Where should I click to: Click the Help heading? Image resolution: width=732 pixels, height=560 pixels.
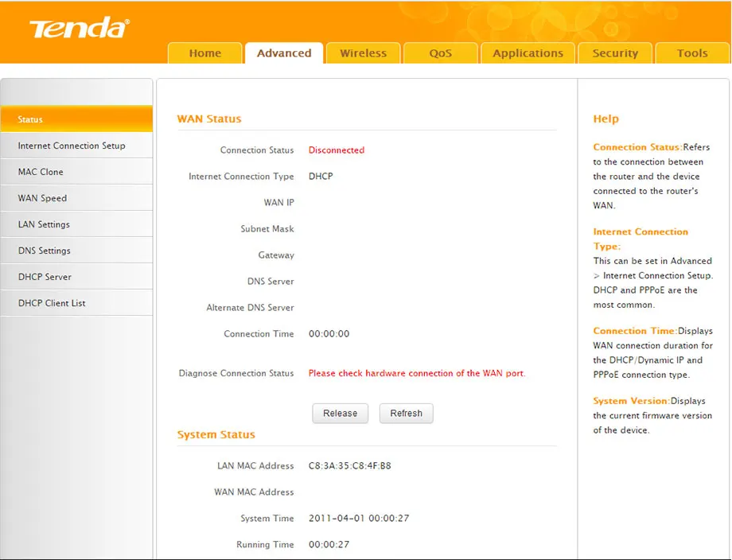pos(606,119)
